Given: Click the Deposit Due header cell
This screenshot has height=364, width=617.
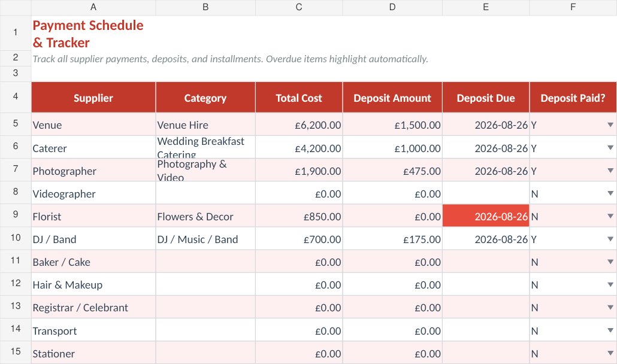Looking at the screenshot, I should coord(486,98).
